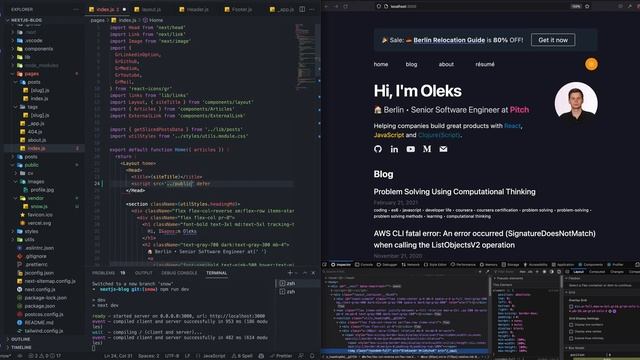Switch to the _app.js editor tab
640x360 pixels.
point(282,9)
